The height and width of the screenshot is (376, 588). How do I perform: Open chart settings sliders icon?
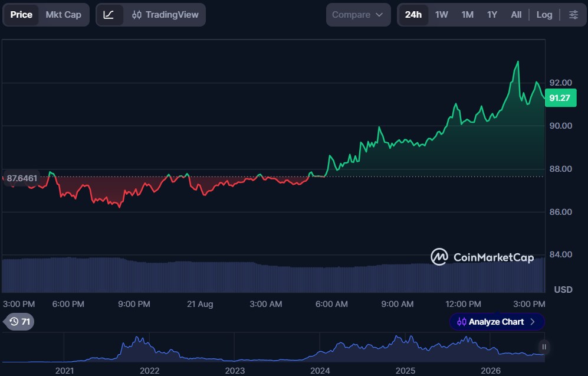click(x=573, y=15)
